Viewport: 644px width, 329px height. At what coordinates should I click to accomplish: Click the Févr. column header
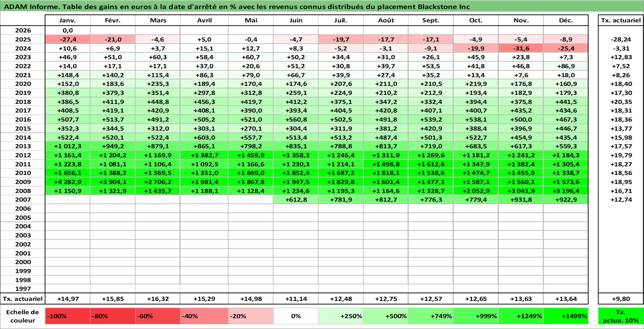(x=113, y=21)
